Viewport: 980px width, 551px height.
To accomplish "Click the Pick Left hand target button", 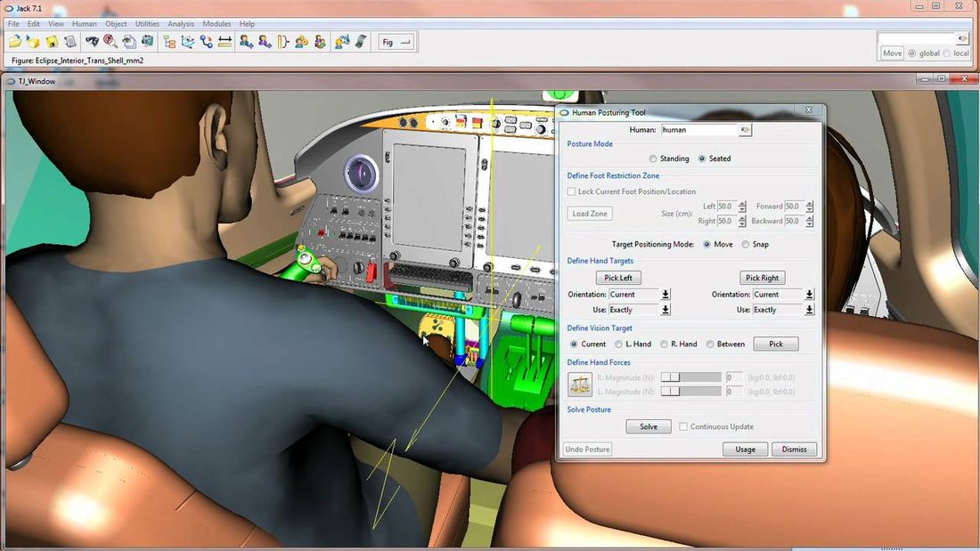I will pyautogui.click(x=617, y=277).
